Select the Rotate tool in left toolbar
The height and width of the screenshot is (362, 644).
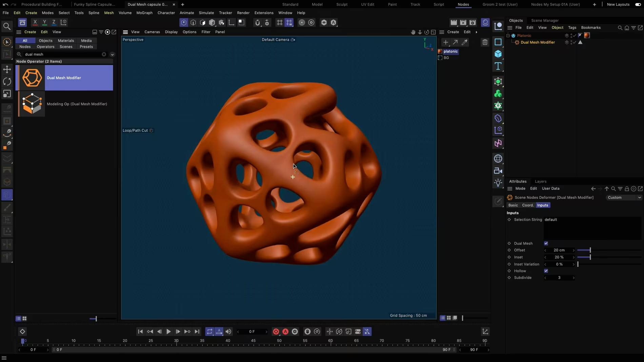(7, 82)
